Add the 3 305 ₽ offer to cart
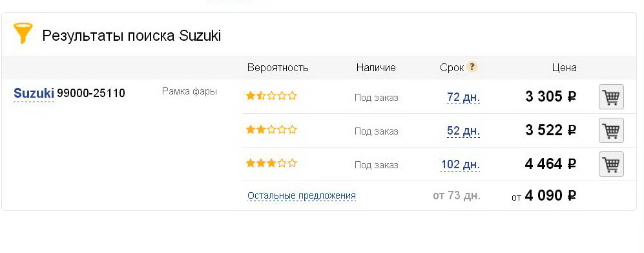Viewport: 644px width, 253px height. click(611, 96)
